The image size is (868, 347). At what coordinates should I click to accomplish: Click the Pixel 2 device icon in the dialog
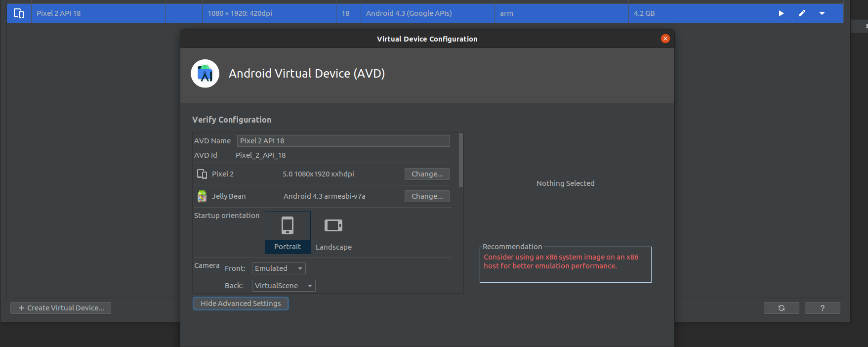point(202,174)
